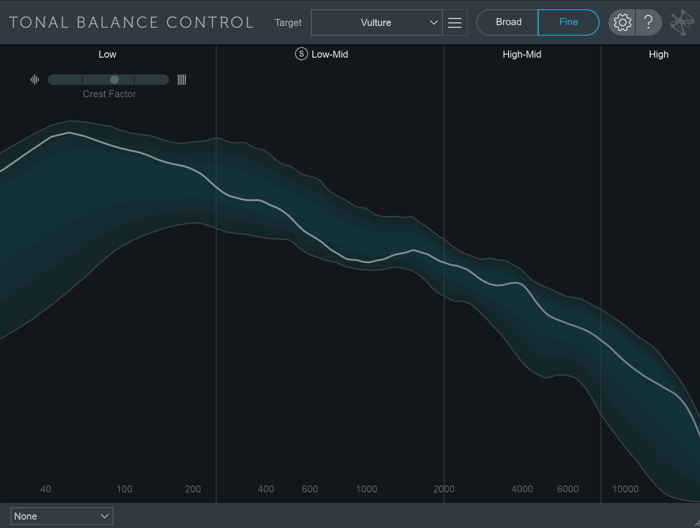700x528 pixels.
Task: Click the Crest Factor slider handle
Action: click(114, 80)
